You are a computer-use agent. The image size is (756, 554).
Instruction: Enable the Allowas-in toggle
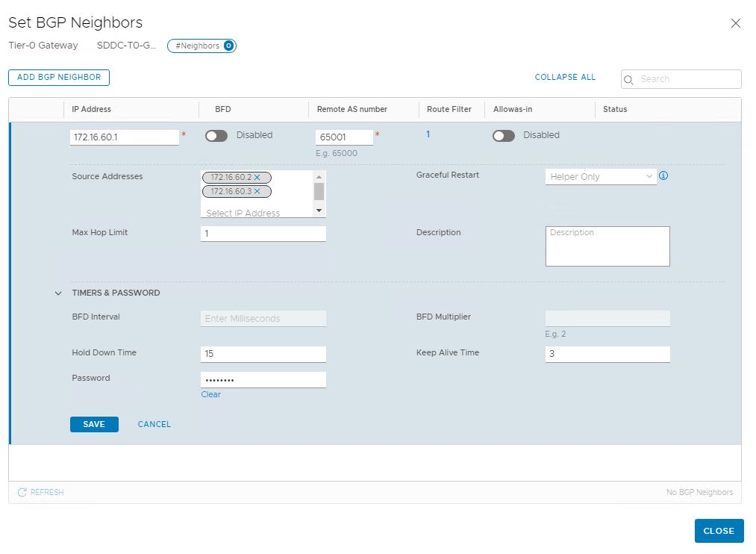(x=503, y=136)
